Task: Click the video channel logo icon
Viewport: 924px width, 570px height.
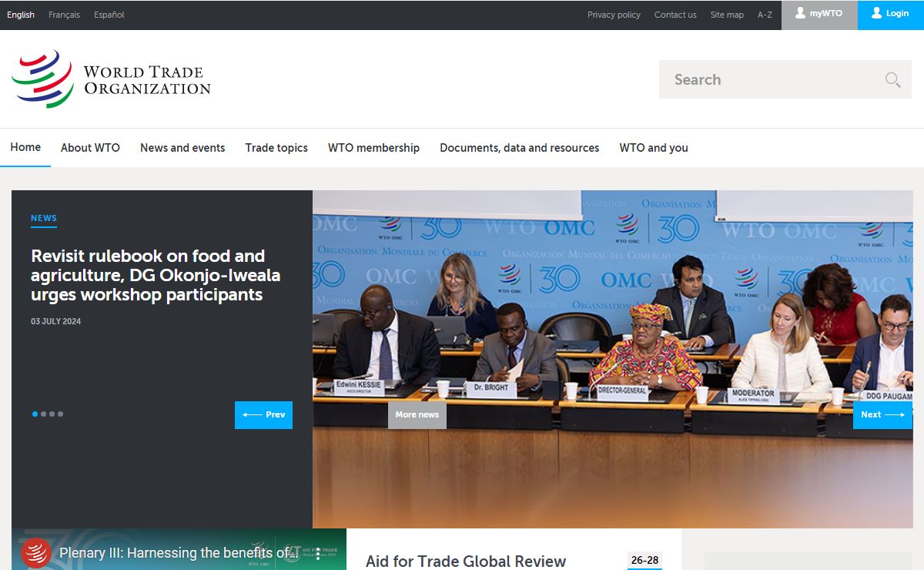Action: 35,552
